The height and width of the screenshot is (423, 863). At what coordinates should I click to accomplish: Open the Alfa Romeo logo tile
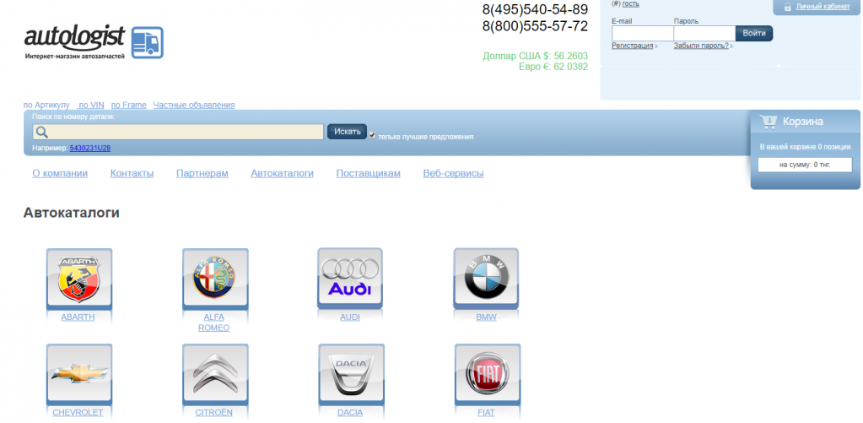coord(215,279)
